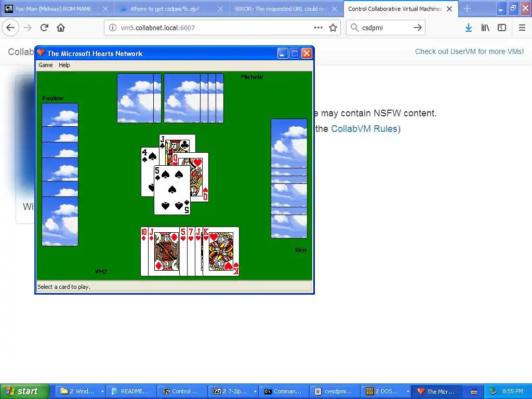This screenshot has width=532, height=399.
Task: Open the browser library icon
Action: tap(485, 28)
